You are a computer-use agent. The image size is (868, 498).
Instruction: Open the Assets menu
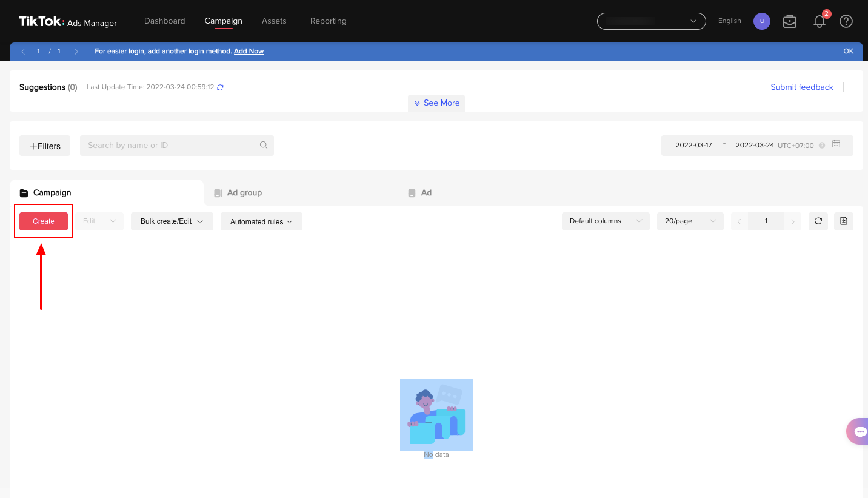pos(274,21)
